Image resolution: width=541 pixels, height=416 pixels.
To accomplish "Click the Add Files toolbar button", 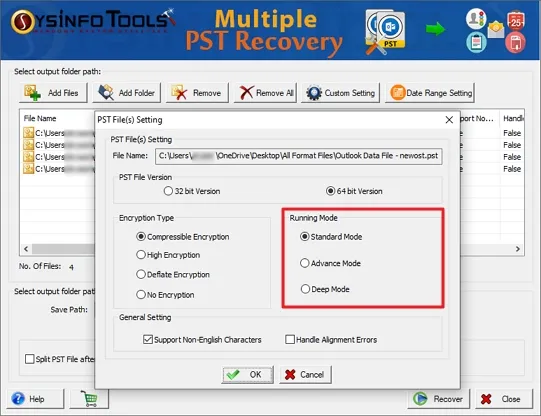I will coord(53,93).
